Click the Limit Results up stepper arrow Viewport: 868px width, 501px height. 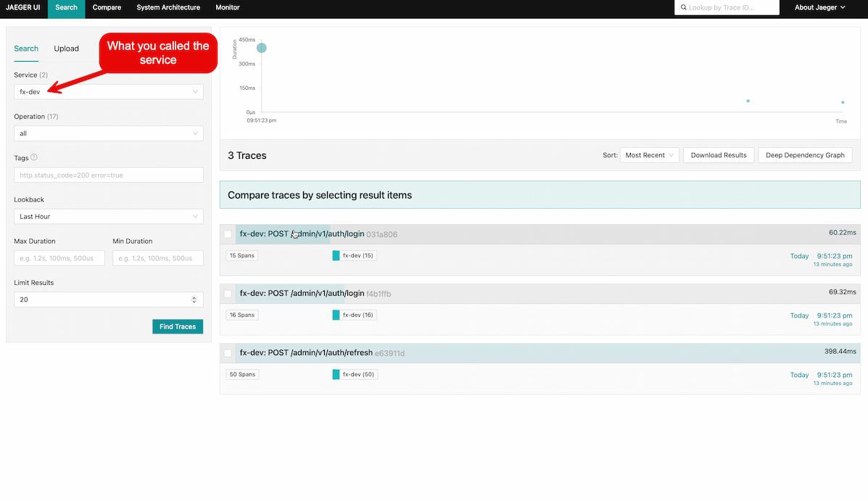click(x=195, y=296)
